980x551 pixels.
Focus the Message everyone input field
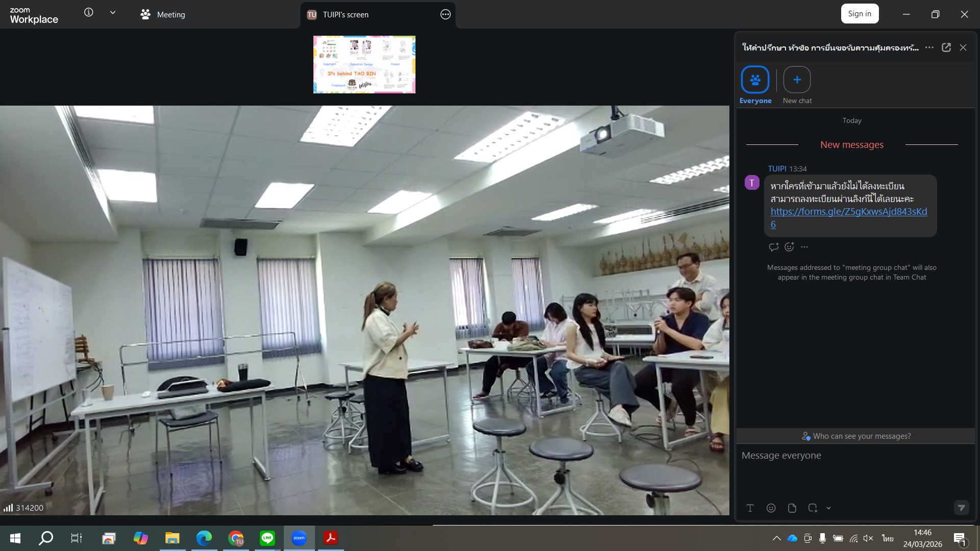point(852,469)
